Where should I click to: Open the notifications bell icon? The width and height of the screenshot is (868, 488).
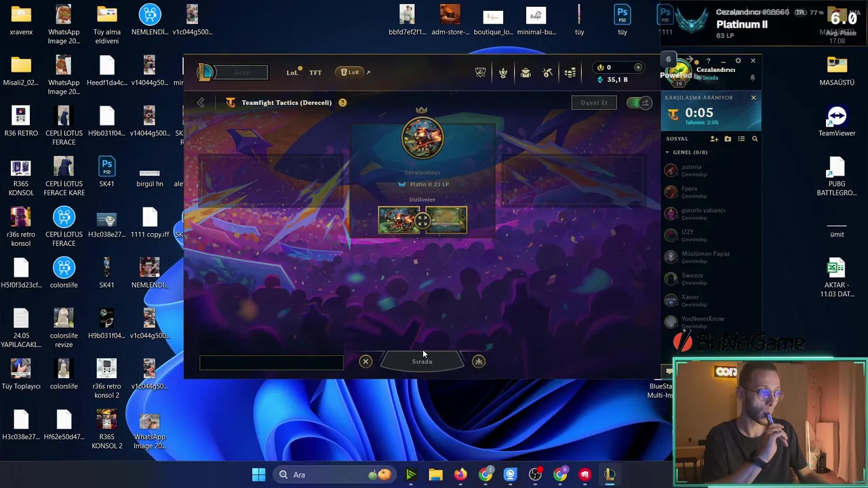(x=752, y=78)
